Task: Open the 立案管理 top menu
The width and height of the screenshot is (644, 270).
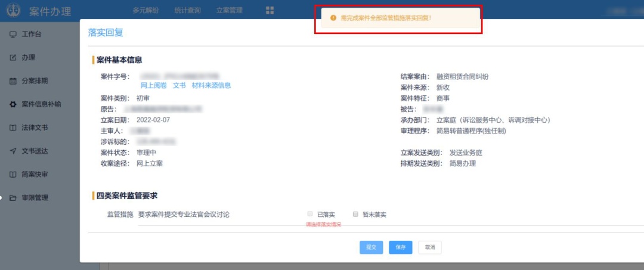Action: pos(229,11)
